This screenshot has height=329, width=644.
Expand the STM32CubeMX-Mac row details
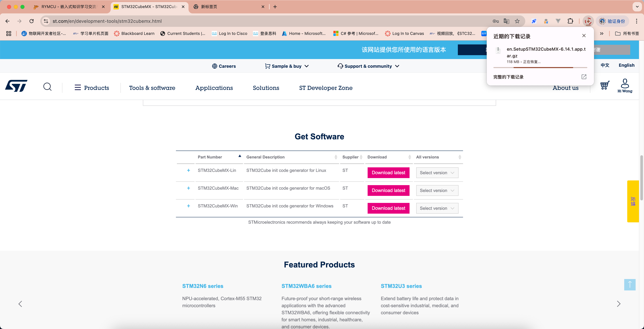189,188
